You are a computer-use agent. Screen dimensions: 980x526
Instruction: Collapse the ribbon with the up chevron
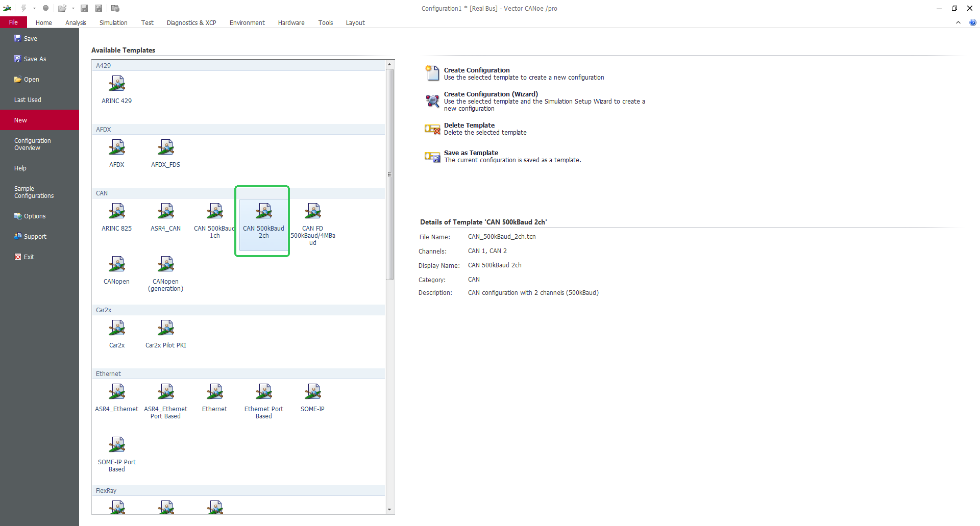(x=958, y=22)
